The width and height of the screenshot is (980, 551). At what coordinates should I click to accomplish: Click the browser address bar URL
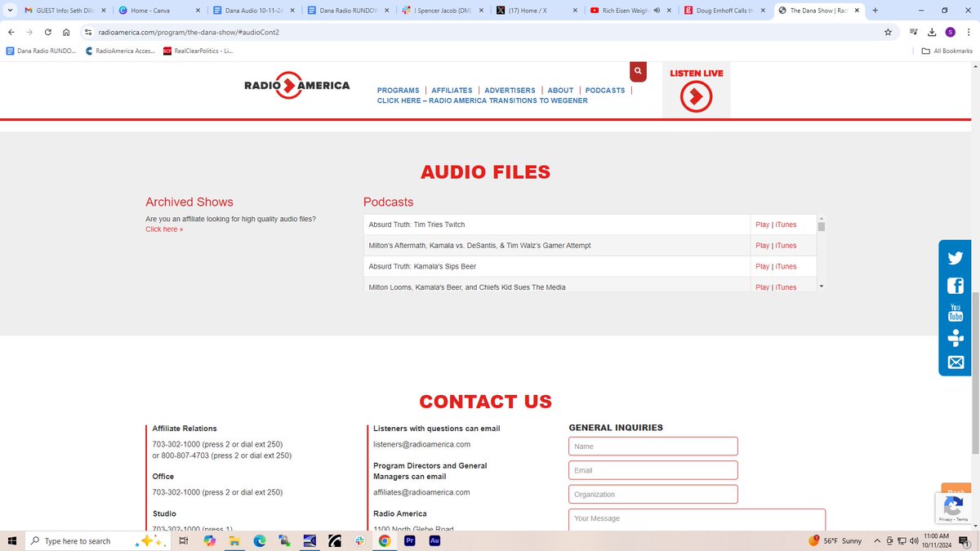pyautogui.click(x=189, y=32)
